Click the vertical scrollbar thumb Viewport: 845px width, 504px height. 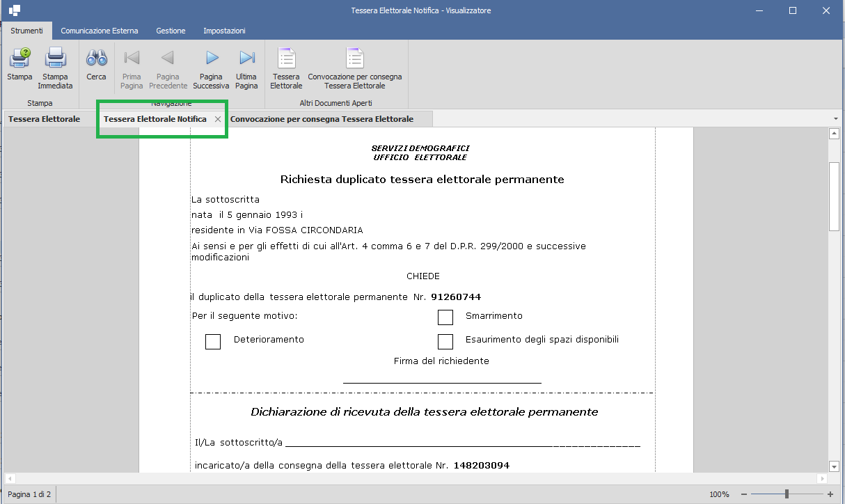[834, 196]
